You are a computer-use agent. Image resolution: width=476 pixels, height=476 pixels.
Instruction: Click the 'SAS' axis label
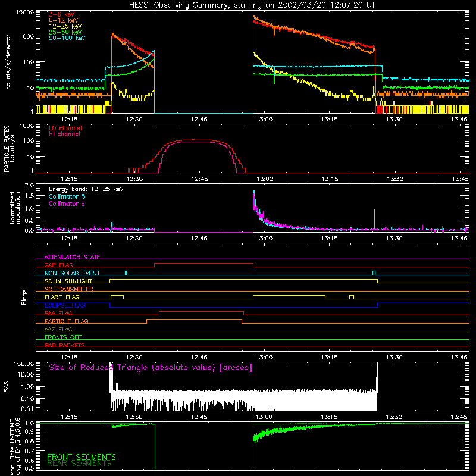(6, 386)
